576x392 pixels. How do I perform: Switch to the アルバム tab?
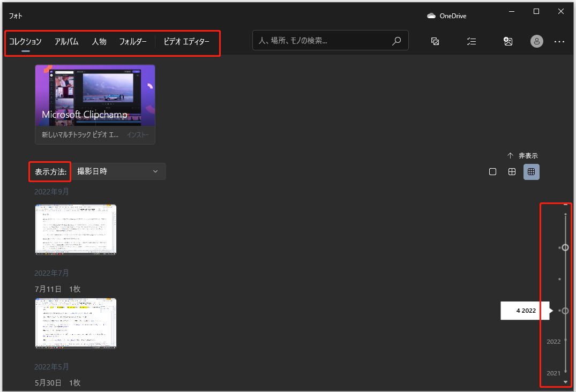coord(66,41)
